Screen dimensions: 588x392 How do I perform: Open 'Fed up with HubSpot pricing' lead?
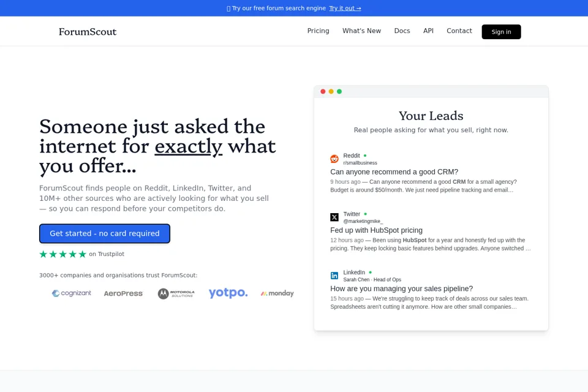click(x=376, y=230)
